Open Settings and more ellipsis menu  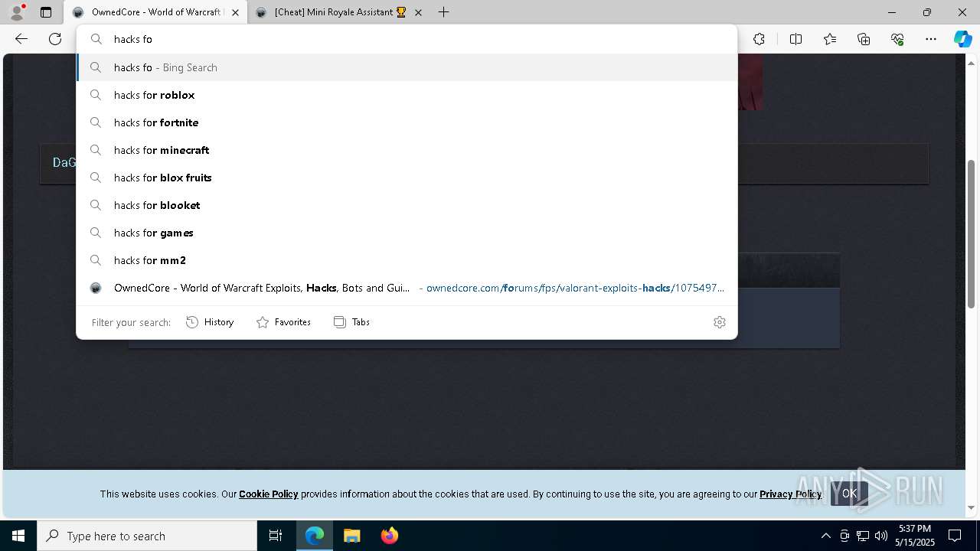[931, 39]
